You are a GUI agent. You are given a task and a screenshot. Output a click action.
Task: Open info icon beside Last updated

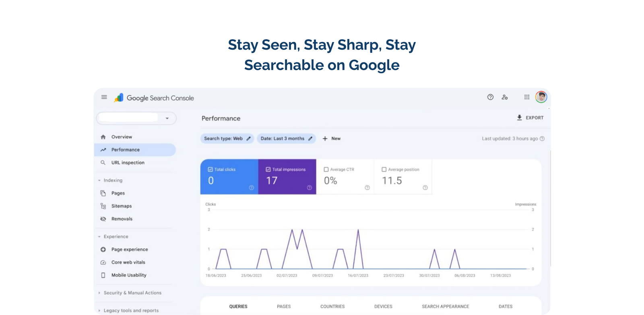542,139
